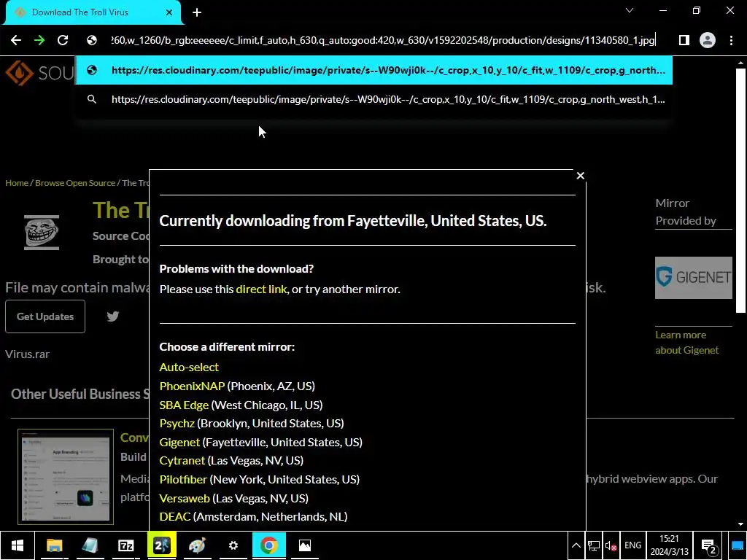Click the business software app thumbnail

click(66, 477)
